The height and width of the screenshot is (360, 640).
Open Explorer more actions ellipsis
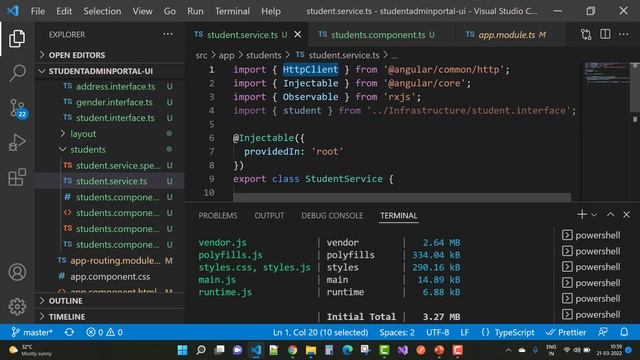168,34
